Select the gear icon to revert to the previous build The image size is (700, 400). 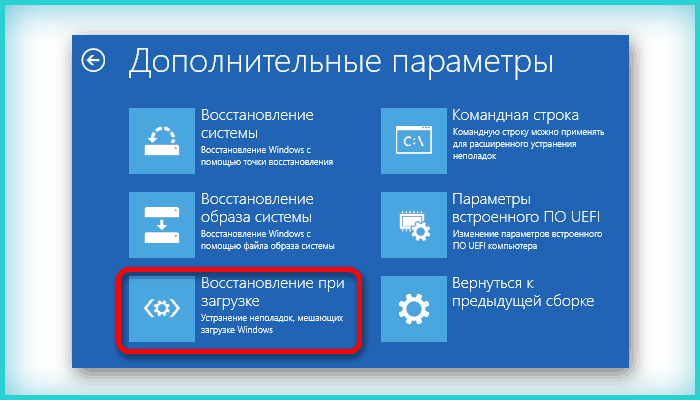[x=414, y=308]
